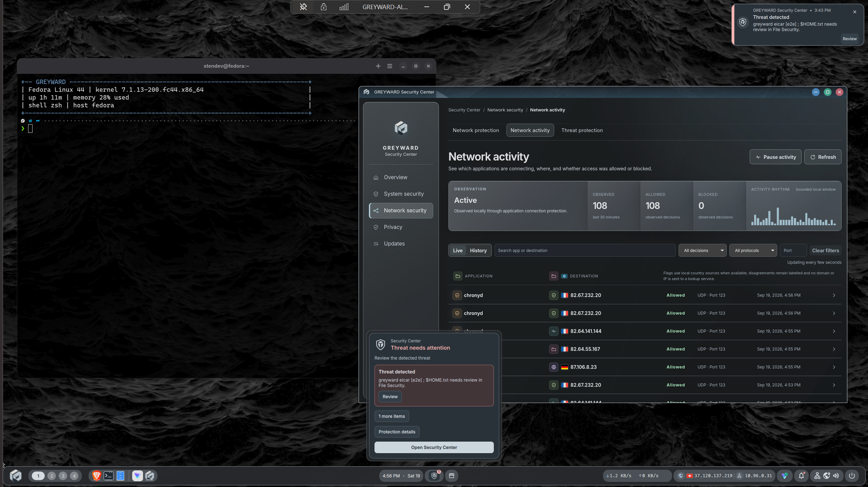Viewport: 868px width, 487px height.
Task: Open the Brave browser from the taskbar
Action: point(97,475)
